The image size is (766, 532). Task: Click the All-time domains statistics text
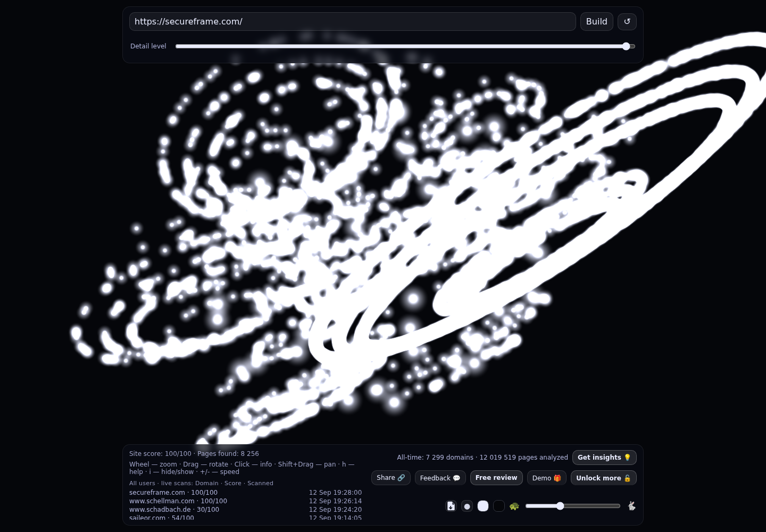coord(482,458)
